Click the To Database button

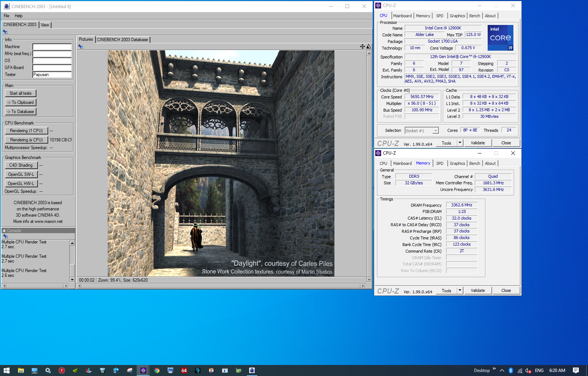[21, 112]
